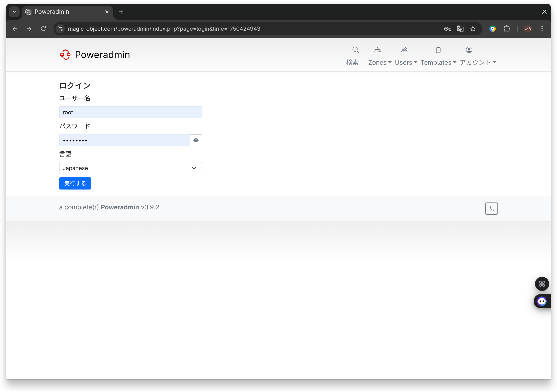Click the floating assistant face icon

542,301
